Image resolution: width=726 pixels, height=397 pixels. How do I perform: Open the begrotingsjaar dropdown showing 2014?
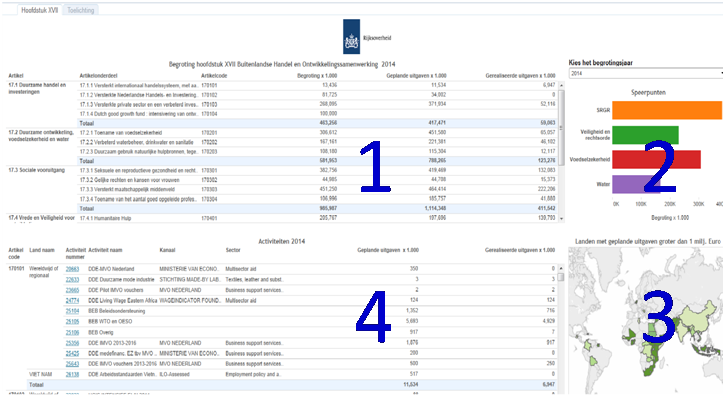[645, 73]
